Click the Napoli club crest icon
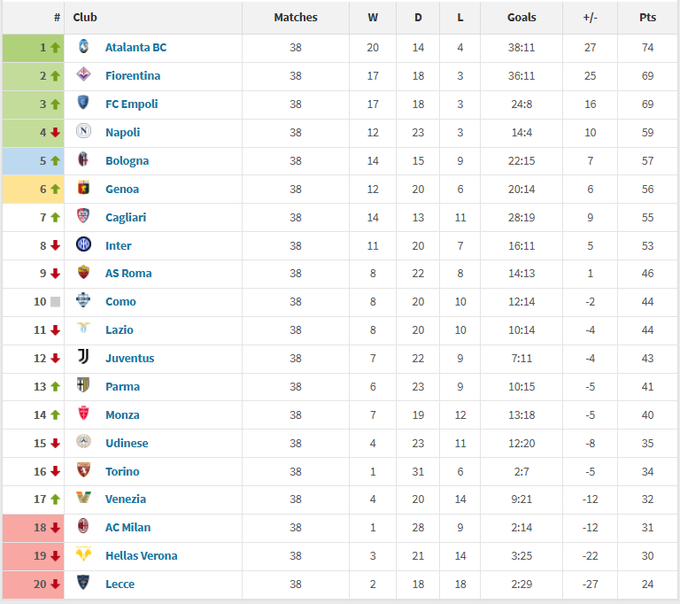This screenshot has width=680, height=604. pos(84,132)
